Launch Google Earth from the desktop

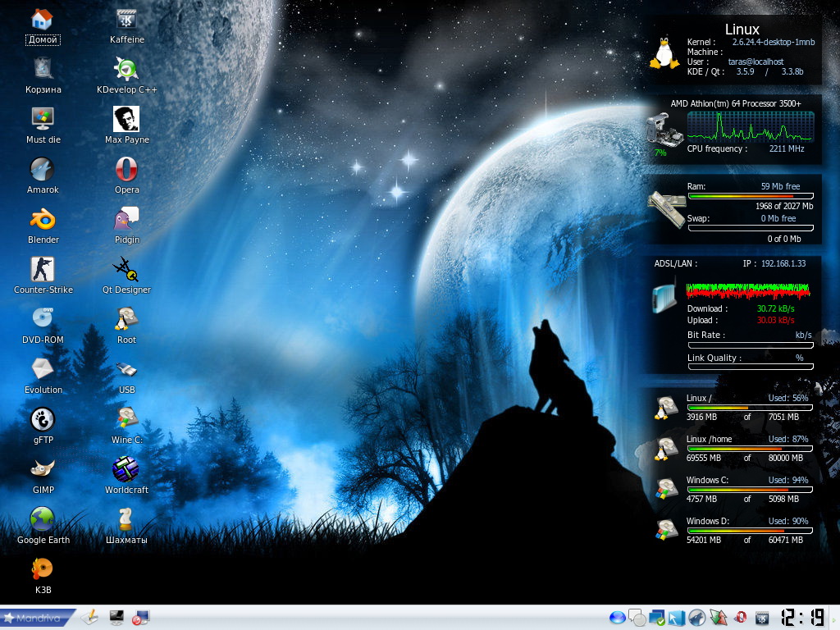click(43, 520)
